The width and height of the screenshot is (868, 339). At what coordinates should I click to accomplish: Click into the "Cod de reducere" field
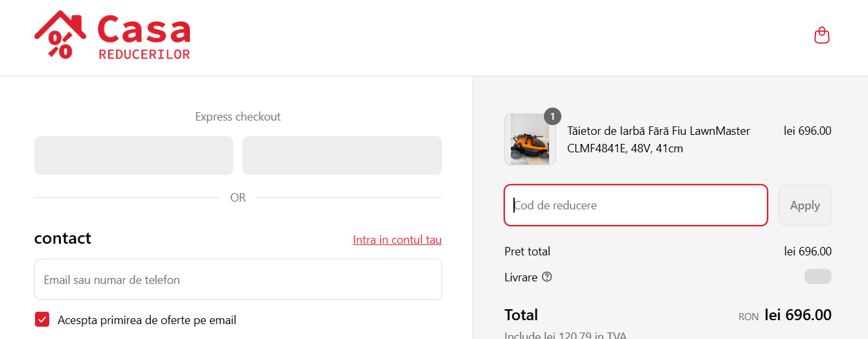(x=635, y=205)
